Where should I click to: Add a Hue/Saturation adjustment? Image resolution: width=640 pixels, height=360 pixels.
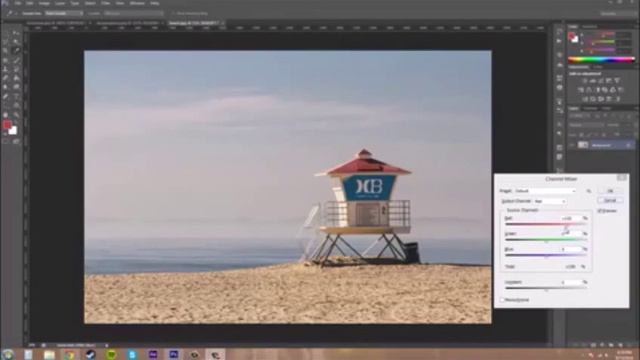[580, 89]
